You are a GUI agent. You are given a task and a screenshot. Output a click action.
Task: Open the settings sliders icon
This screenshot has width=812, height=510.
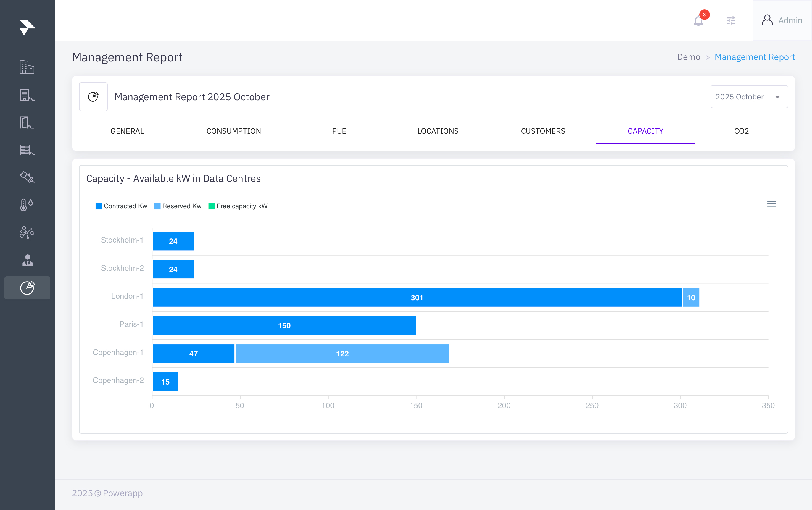[x=731, y=21]
